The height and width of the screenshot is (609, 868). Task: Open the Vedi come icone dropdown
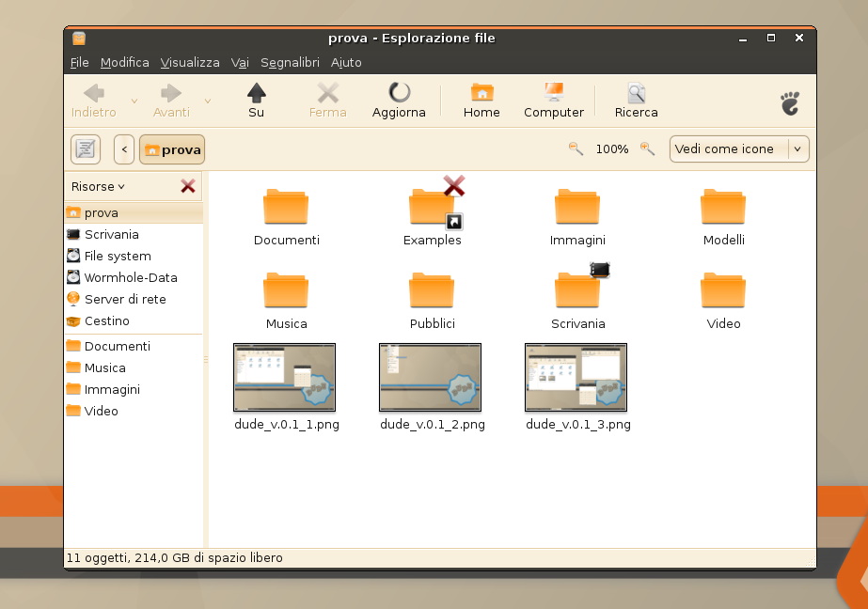(739, 148)
